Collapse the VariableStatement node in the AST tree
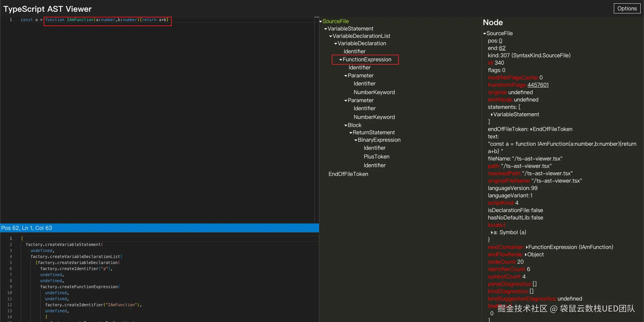The width and height of the screenshot is (644, 322). (326, 29)
